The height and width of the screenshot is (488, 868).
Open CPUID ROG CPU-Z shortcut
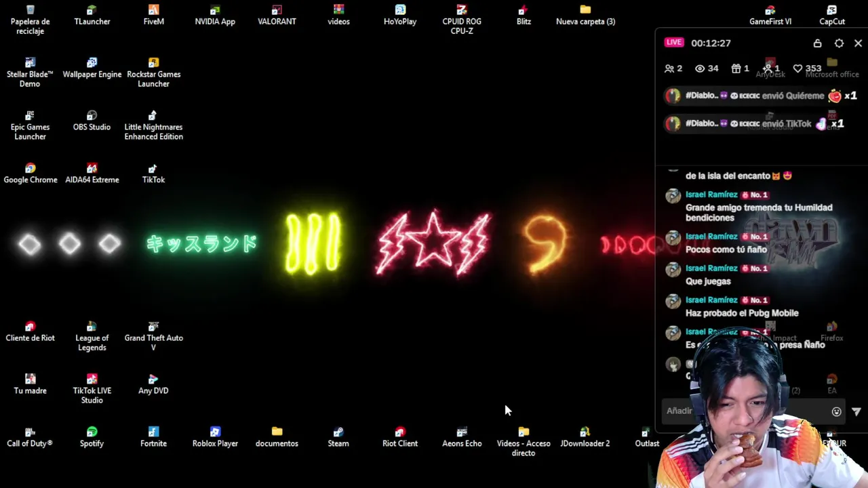coord(462,20)
